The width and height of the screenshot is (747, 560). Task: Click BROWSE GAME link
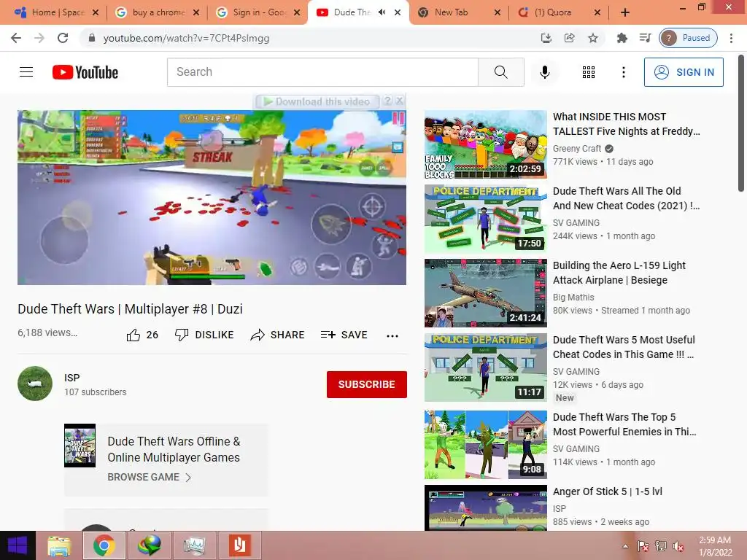(x=149, y=477)
